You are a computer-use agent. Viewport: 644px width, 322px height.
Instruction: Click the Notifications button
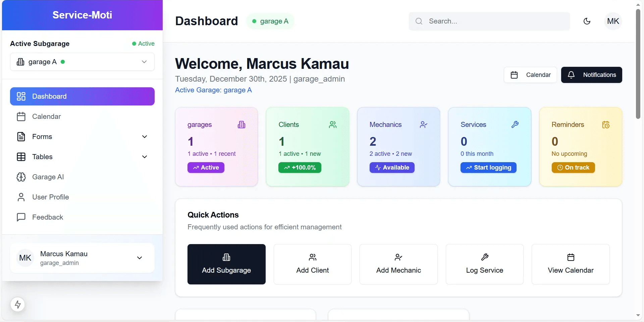pos(591,75)
